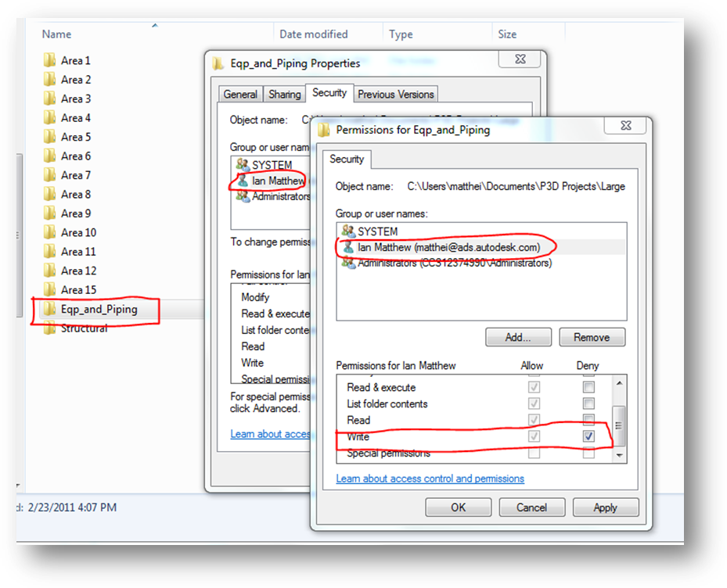Toggle Allow checkbox for Read & execute

pyautogui.click(x=534, y=387)
